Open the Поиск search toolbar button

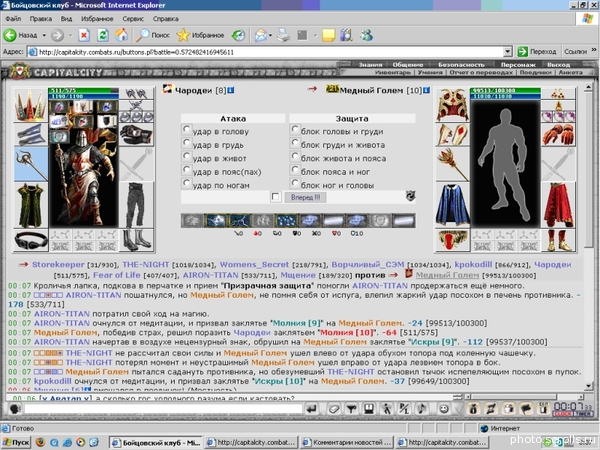(x=153, y=35)
